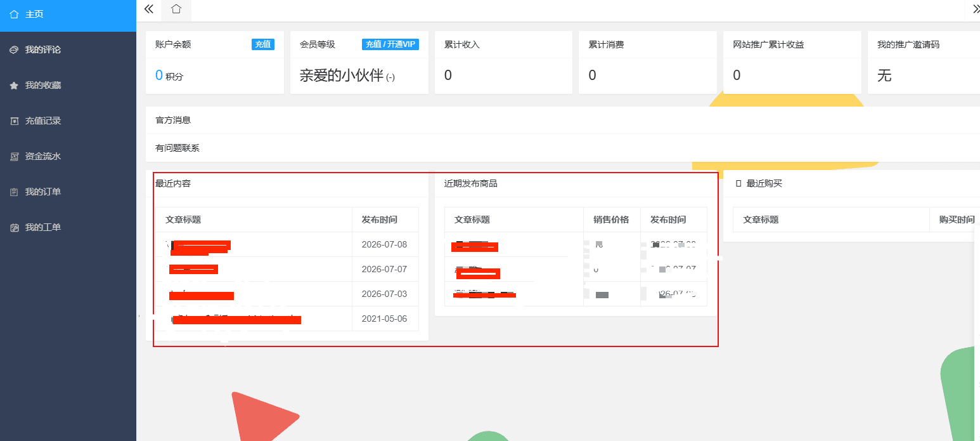Click the star icon beside 我的收藏
Viewport: 980px width, 441px height.
[14, 85]
